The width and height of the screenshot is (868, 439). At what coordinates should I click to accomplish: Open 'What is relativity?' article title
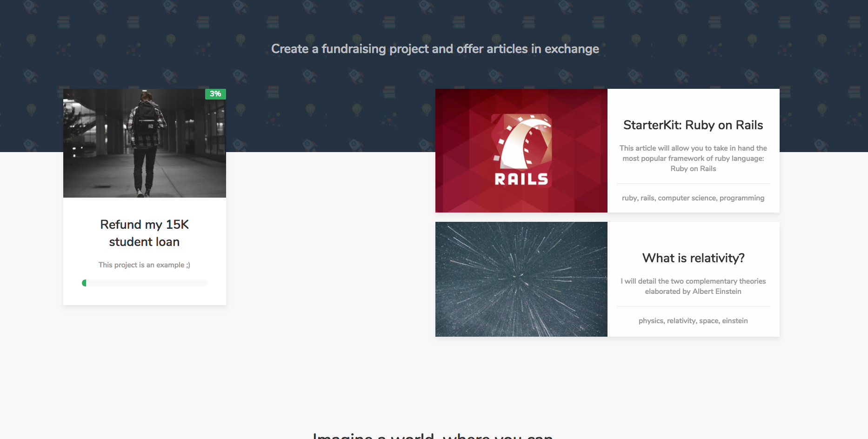[x=693, y=258]
